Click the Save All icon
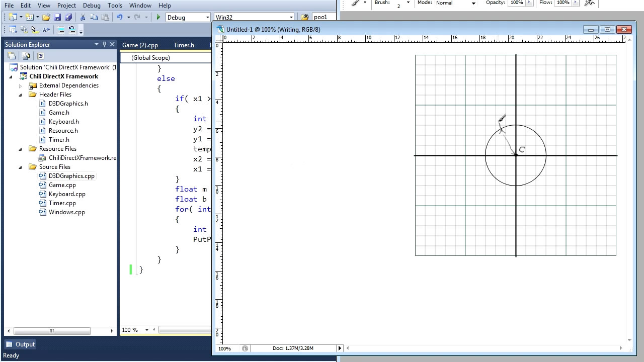 (x=68, y=17)
